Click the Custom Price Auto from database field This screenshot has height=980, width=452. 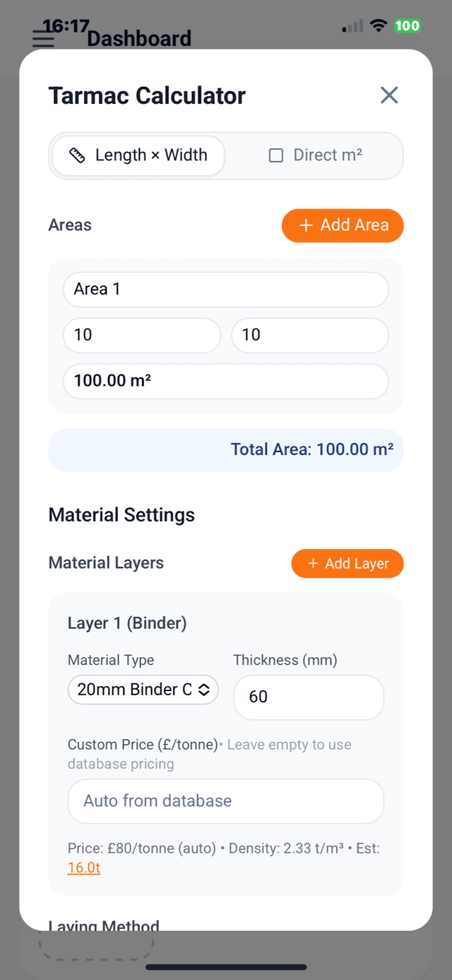pos(226,801)
